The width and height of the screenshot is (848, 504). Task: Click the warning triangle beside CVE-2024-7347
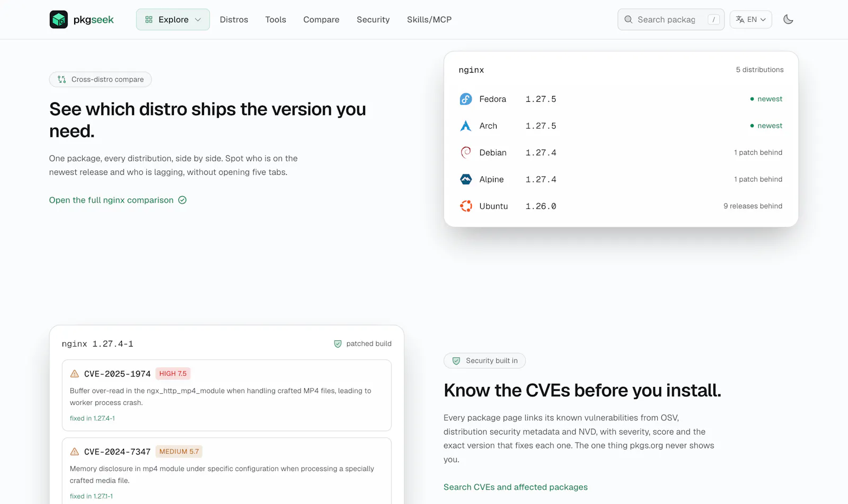[75, 452]
